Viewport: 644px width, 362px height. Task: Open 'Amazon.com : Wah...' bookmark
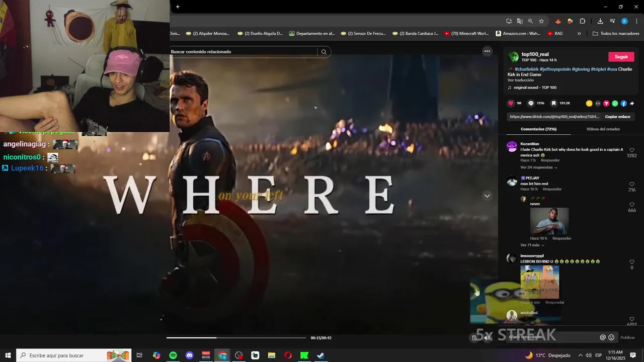click(518, 34)
